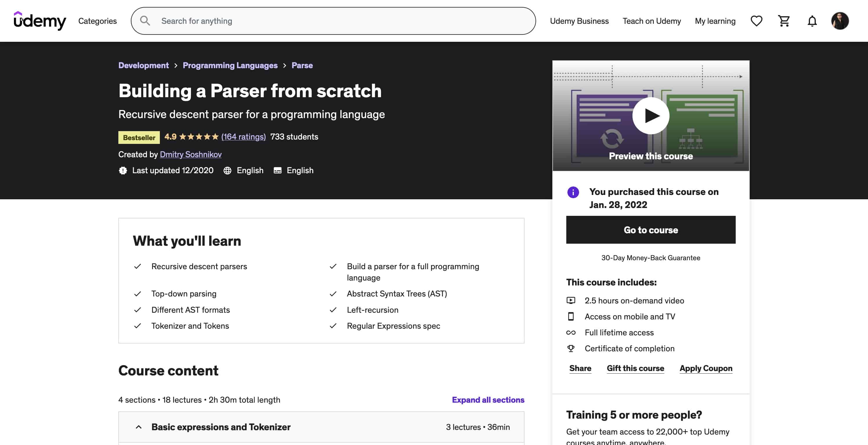Play the course preview video

[651, 115]
